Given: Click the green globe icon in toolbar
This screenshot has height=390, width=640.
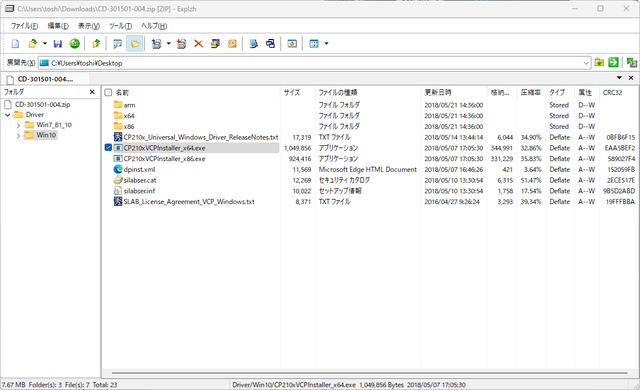Looking at the screenshot, I should tap(74, 44).
